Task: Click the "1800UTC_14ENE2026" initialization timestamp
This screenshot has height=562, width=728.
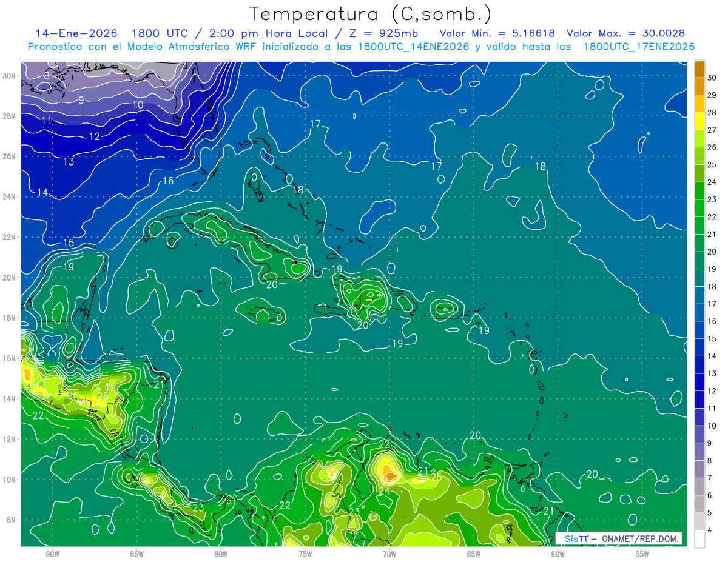Action: click(x=414, y=47)
